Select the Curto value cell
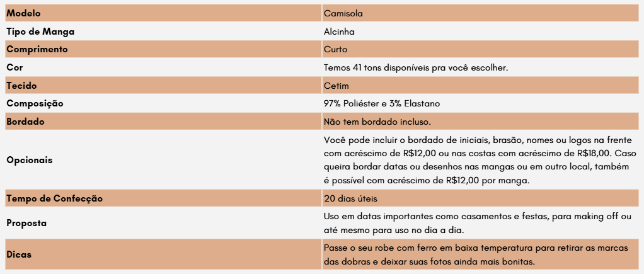 click(336, 49)
